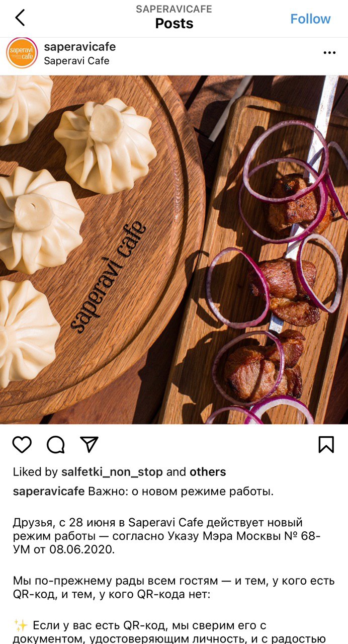Tap the sparkle emoji line in caption
This screenshot has width=348, height=644.
[x=174, y=632]
